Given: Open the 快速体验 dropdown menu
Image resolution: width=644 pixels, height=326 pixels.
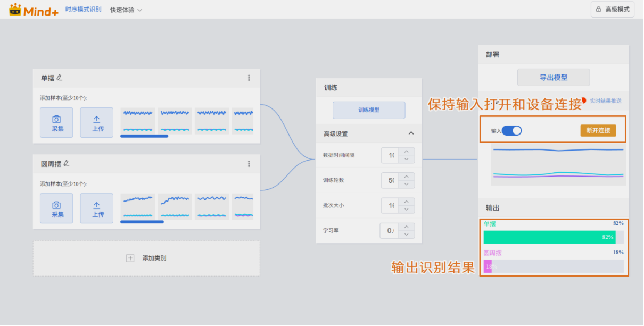Looking at the screenshot, I should coord(126,10).
